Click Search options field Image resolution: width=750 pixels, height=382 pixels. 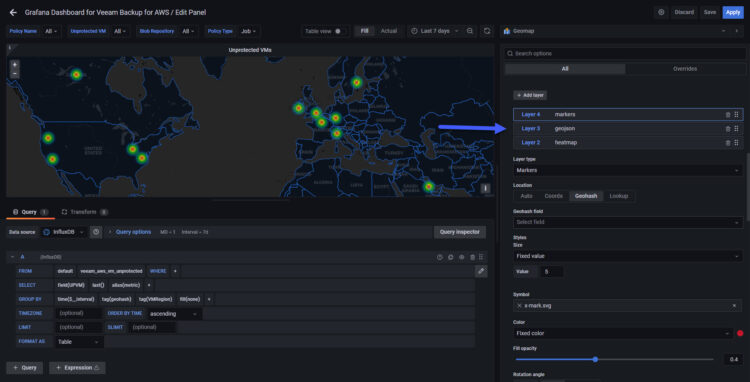click(x=626, y=54)
